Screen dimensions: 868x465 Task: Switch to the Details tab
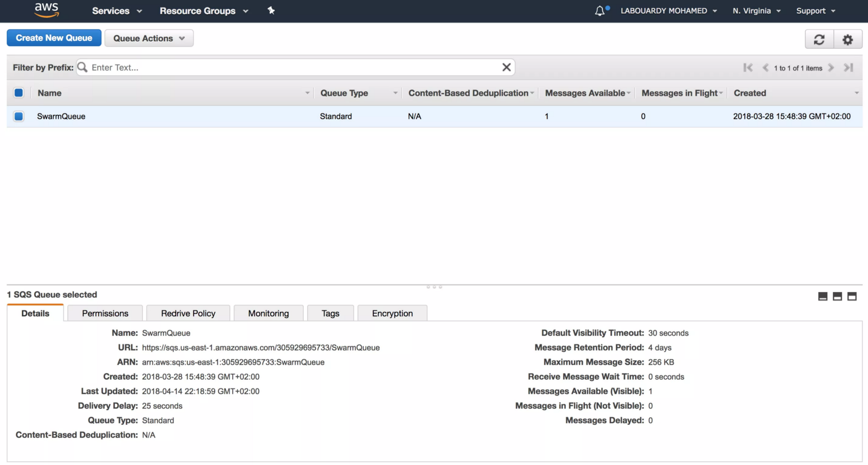pos(35,313)
